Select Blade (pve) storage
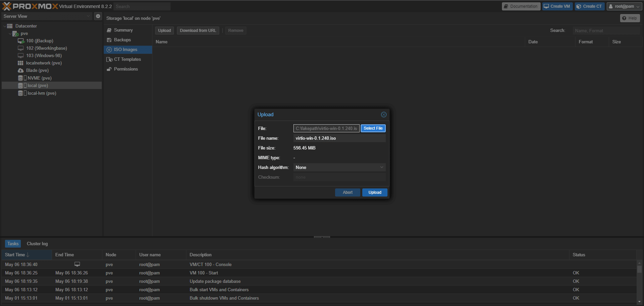The width and height of the screenshot is (644, 306). (37, 70)
